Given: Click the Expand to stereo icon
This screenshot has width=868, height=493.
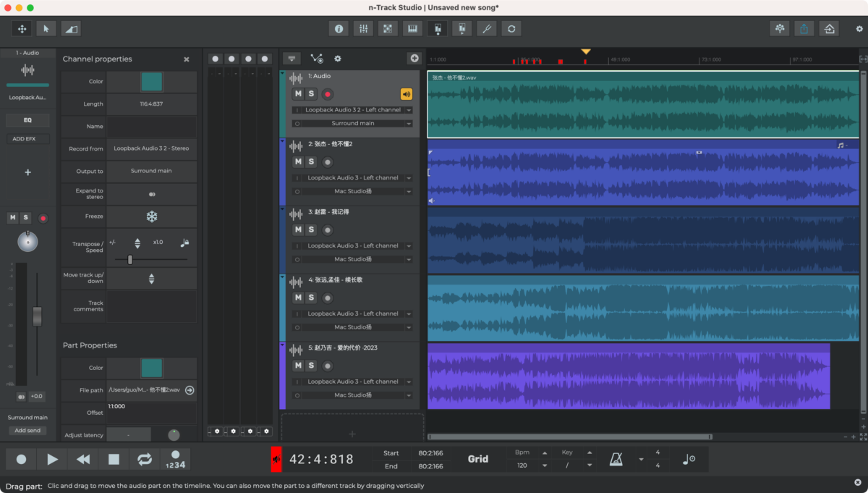Looking at the screenshot, I should (x=152, y=194).
